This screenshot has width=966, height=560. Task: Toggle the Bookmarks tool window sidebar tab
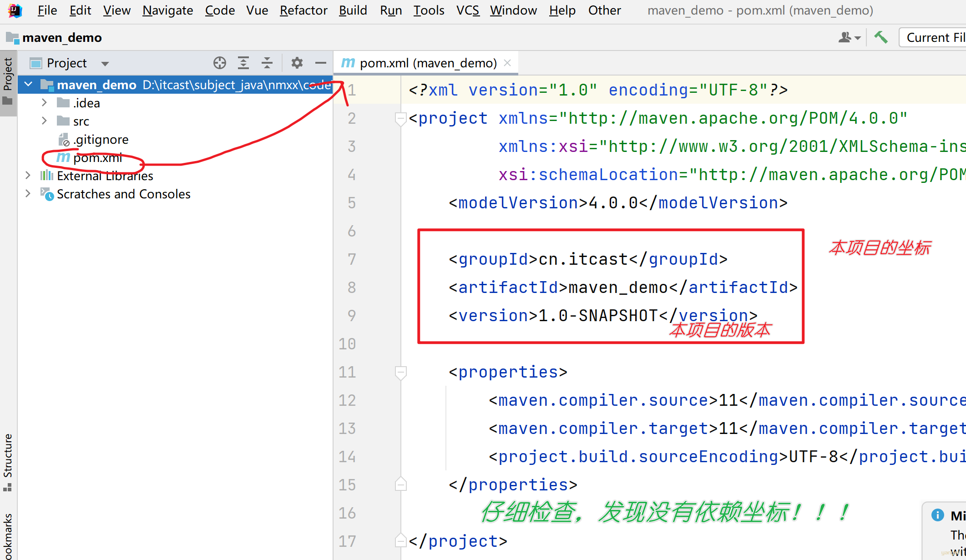point(8,536)
